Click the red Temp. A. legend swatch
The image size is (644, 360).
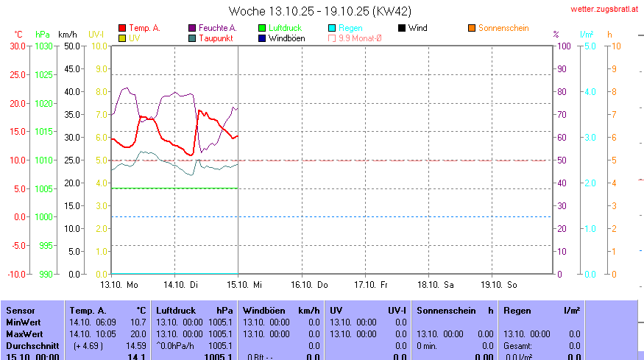122,28
